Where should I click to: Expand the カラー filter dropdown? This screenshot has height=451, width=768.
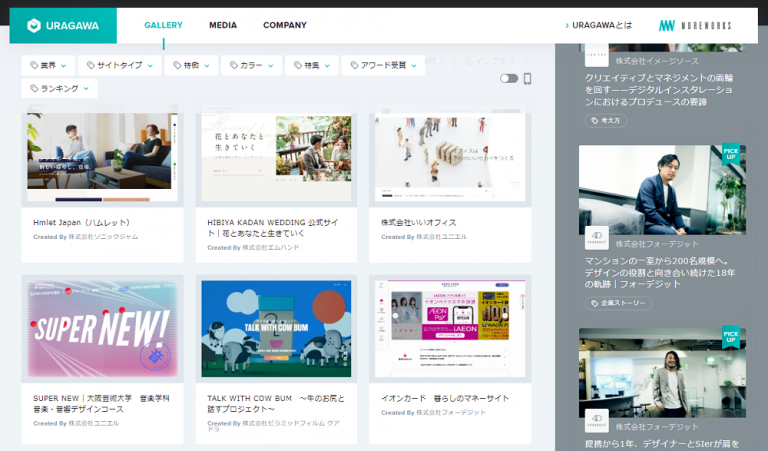pyautogui.click(x=251, y=65)
